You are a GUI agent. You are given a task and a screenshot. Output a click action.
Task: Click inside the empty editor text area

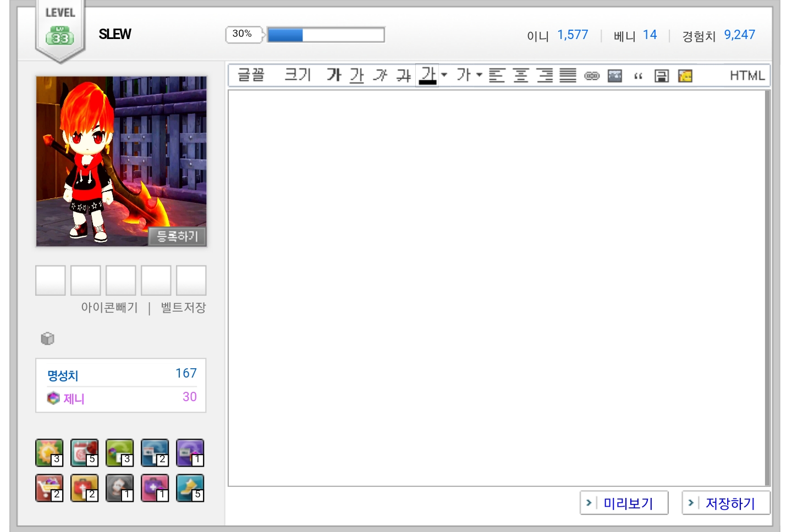(496, 288)
